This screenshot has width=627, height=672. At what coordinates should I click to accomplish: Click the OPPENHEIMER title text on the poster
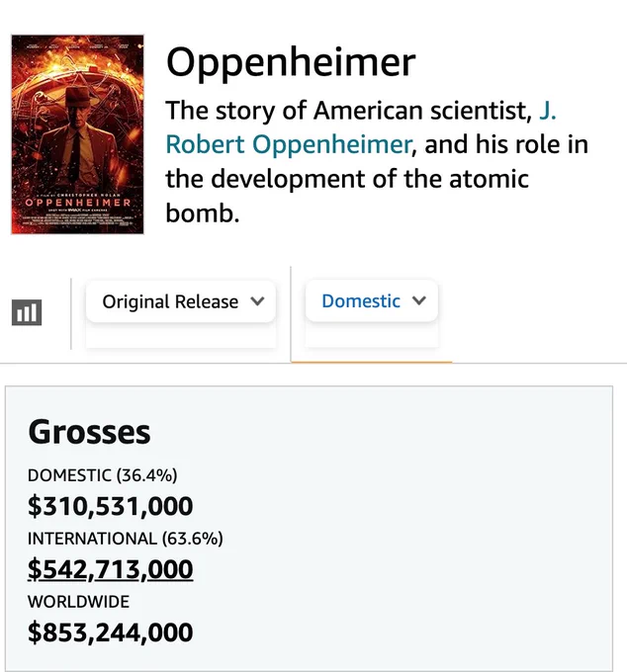pyautogui.click(x=77, y=203)
